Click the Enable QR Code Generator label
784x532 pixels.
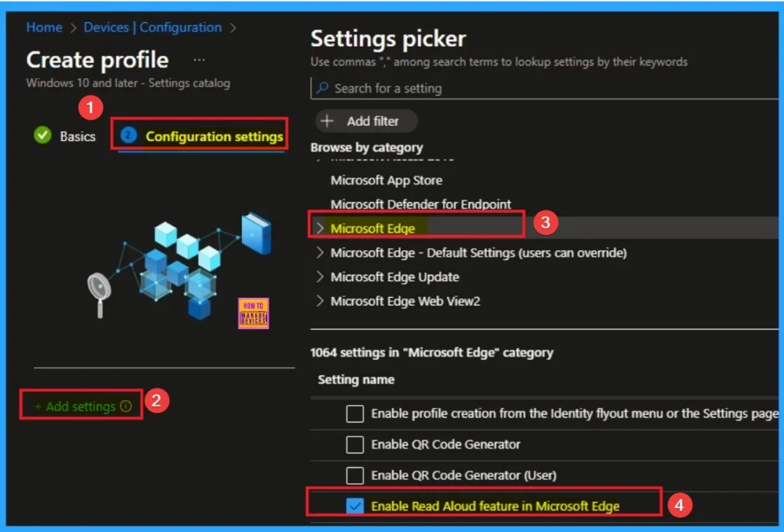pos(446,445)
